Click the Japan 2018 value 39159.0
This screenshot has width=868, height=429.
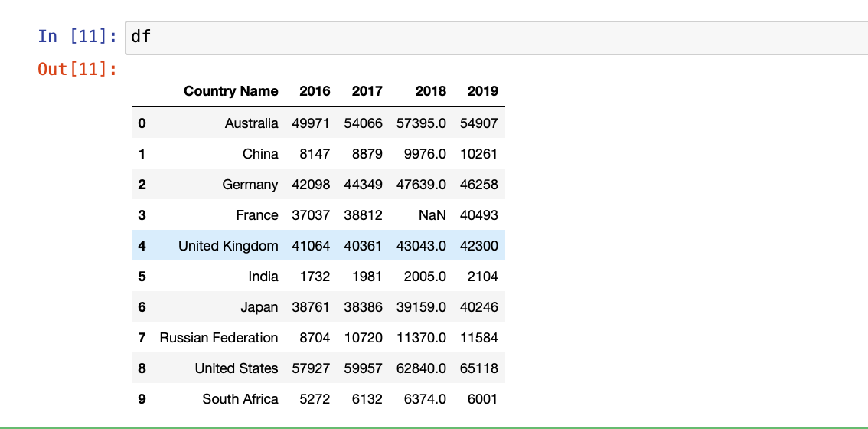pos(421,307)
